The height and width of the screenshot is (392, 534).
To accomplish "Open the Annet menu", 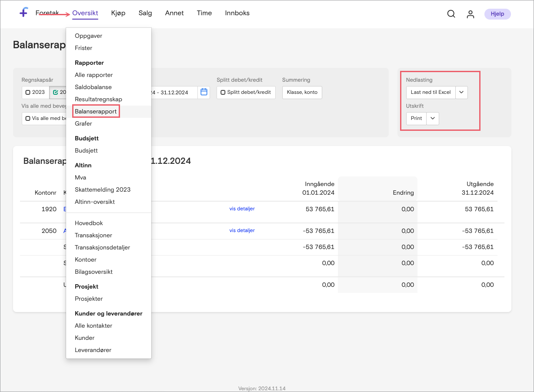I will click(x=174, y=13).
